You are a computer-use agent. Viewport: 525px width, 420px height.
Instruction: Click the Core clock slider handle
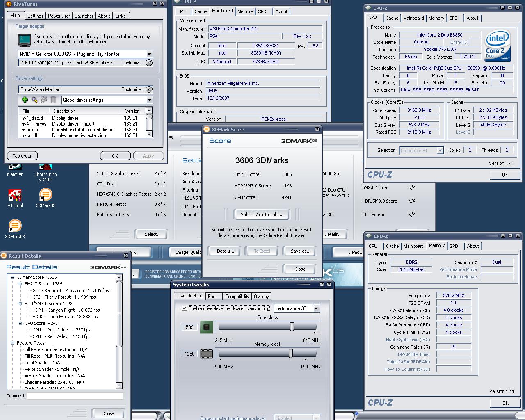[292, 326]
